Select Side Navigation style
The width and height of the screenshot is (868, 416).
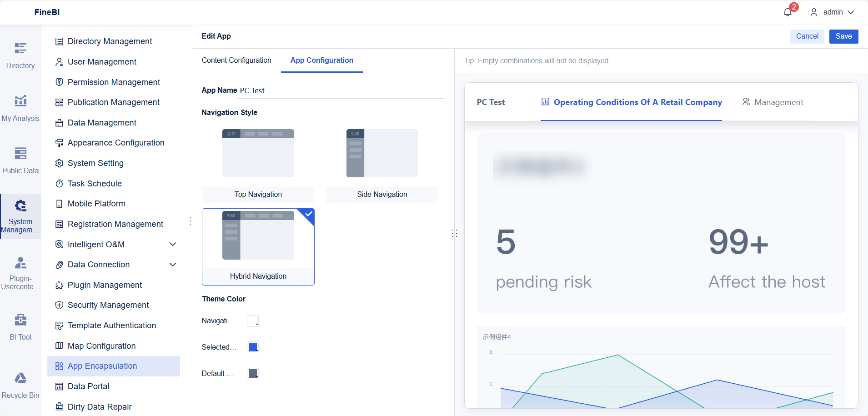tap(382, 165)
